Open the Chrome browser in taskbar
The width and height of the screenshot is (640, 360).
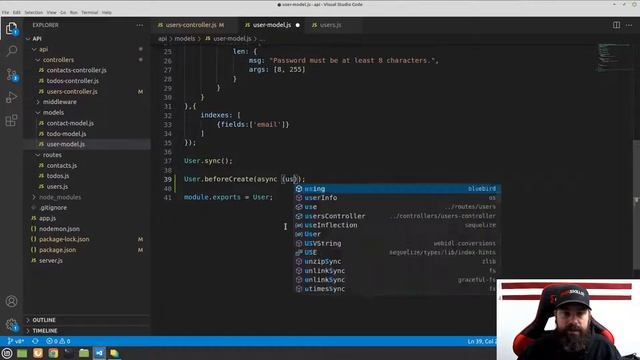[53, 353]
